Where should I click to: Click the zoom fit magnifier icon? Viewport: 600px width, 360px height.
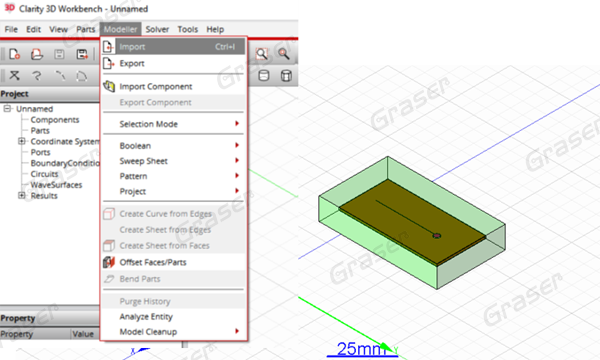coord(262,54)
